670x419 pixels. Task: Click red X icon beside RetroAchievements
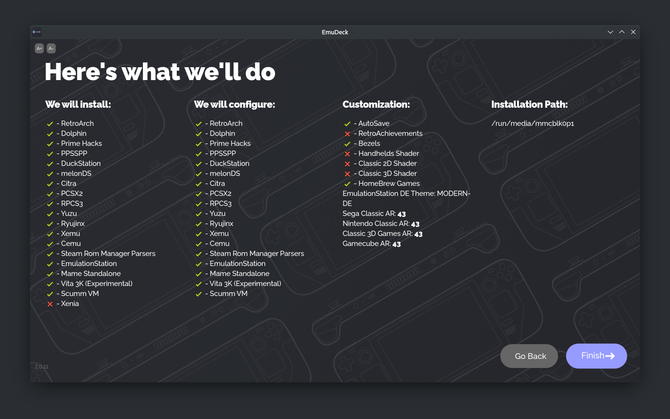click(347, 134)
